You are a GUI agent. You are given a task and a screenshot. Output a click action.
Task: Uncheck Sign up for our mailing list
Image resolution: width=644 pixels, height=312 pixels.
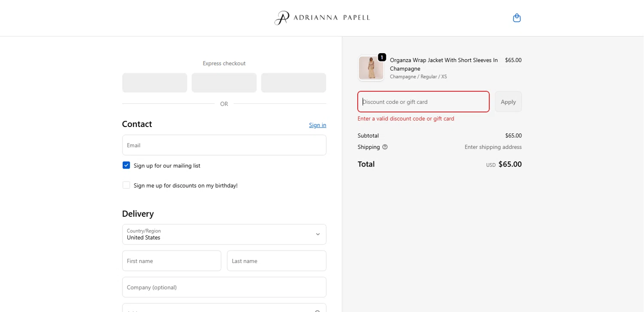tap(126, 165)
